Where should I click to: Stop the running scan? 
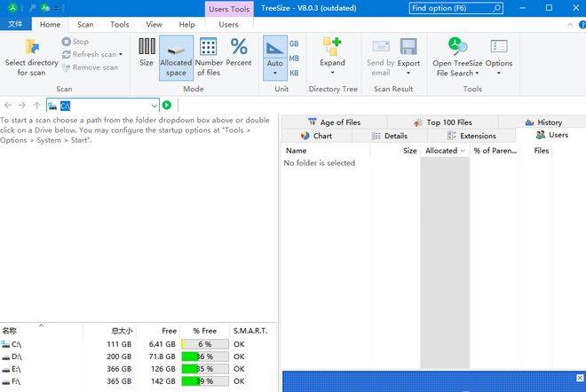(x=75, y=42)
